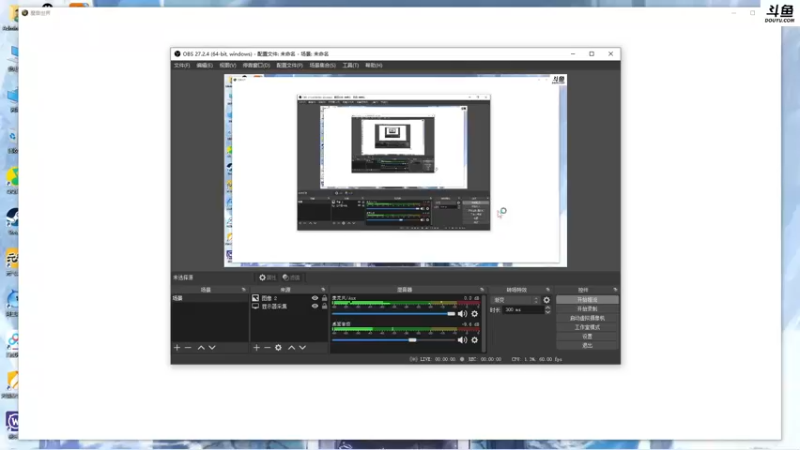Enable 工作室模式 in controls
The width and height of the screenshot is (800, 450).
[x=587, y=328]
